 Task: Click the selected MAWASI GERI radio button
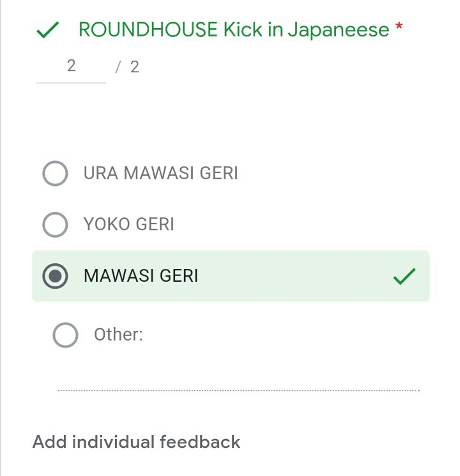55,276
